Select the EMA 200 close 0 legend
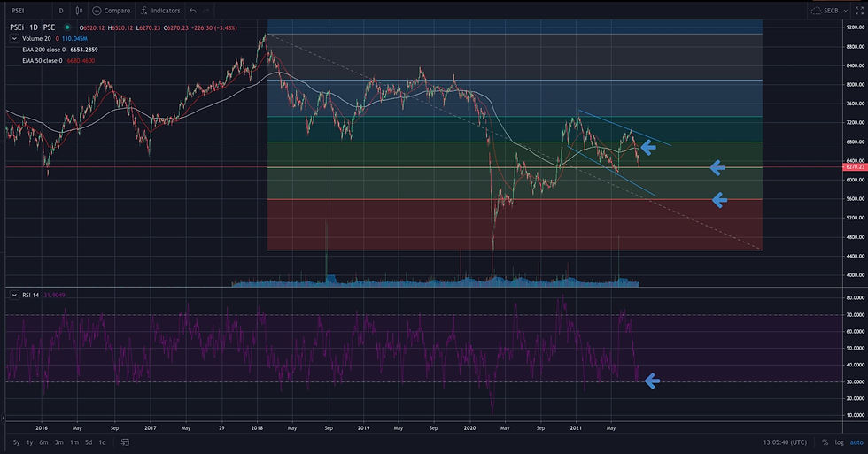Image resolution: width=868 pixels, height=454 pixels. pyautogui.click(x=43, y=50)
